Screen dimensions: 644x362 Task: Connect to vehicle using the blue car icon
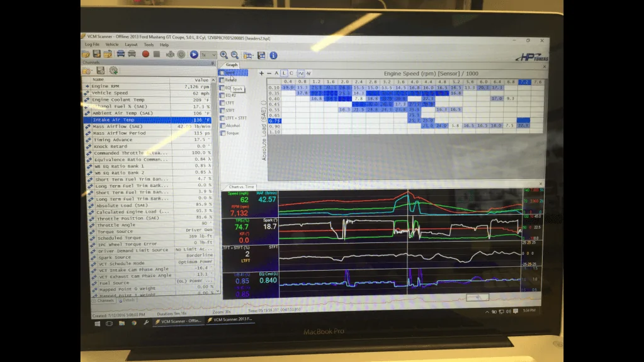click(x=121, y=54)
